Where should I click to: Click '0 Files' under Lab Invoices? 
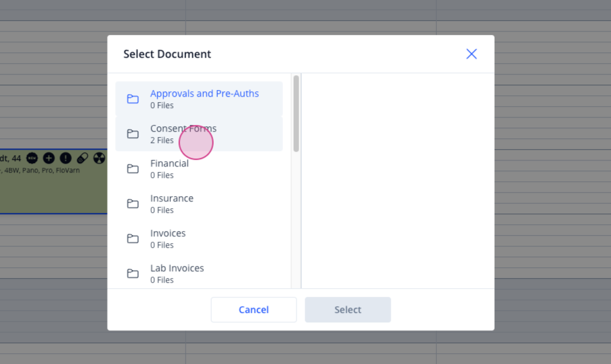(x=162, y=280)
